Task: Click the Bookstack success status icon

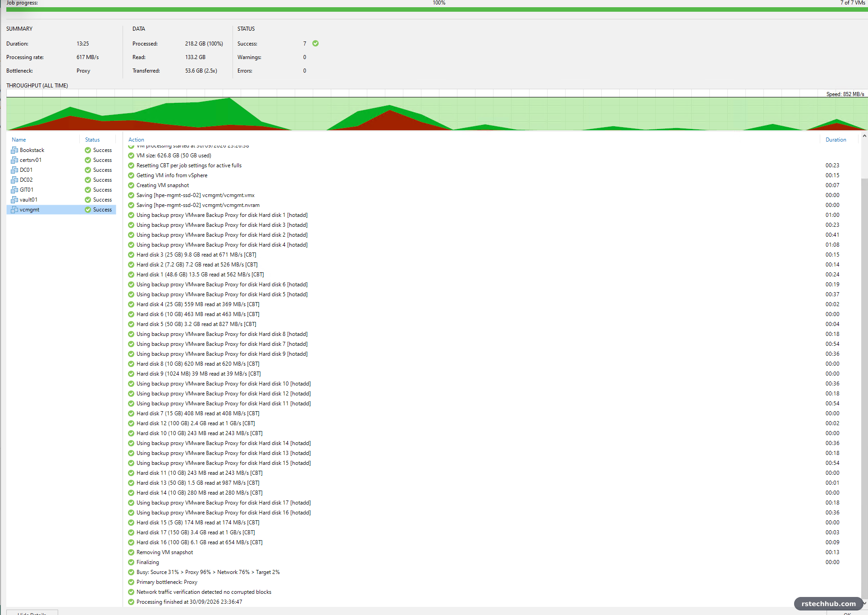Action: point(88,150)
